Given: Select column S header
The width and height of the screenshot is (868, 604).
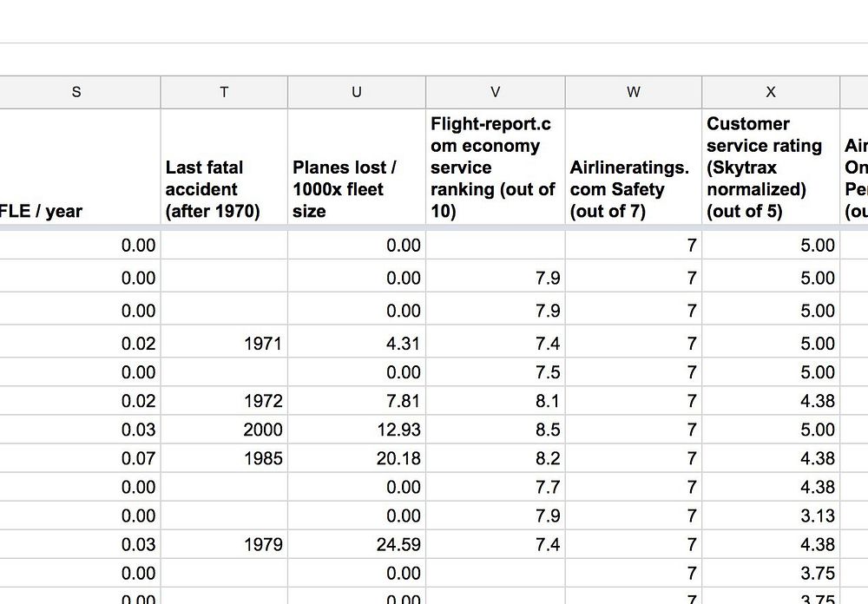Looking at the screenshot, I should coord(76,92).
